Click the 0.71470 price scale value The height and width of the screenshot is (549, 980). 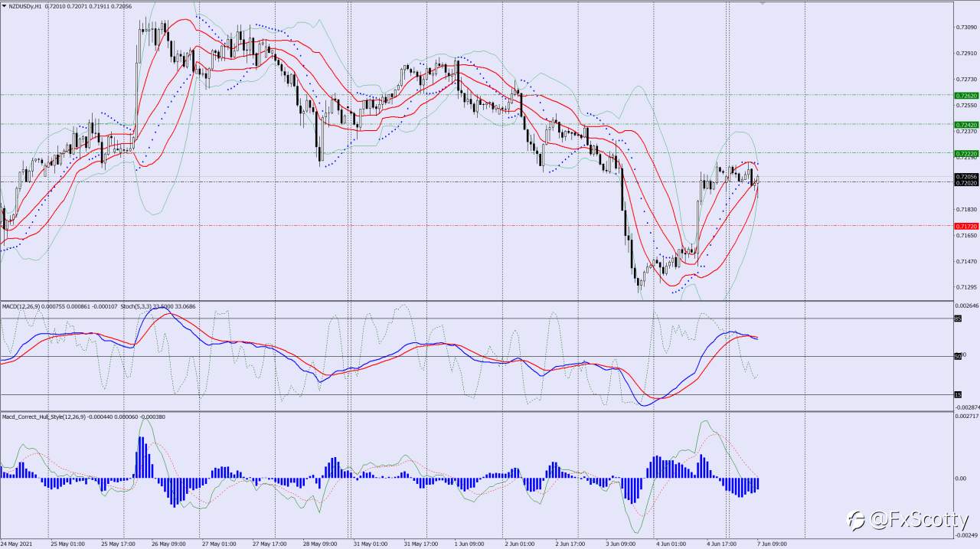[966, 261]
